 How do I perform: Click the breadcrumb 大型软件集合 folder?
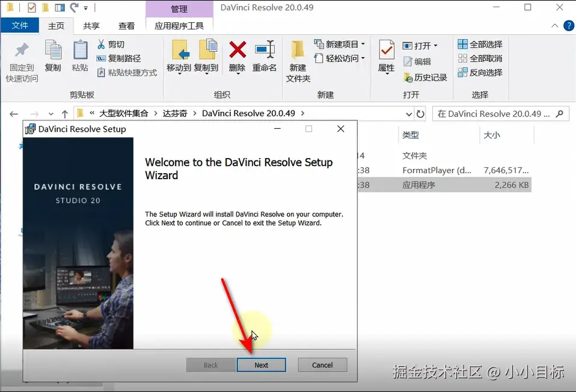[x=124, y=113]
